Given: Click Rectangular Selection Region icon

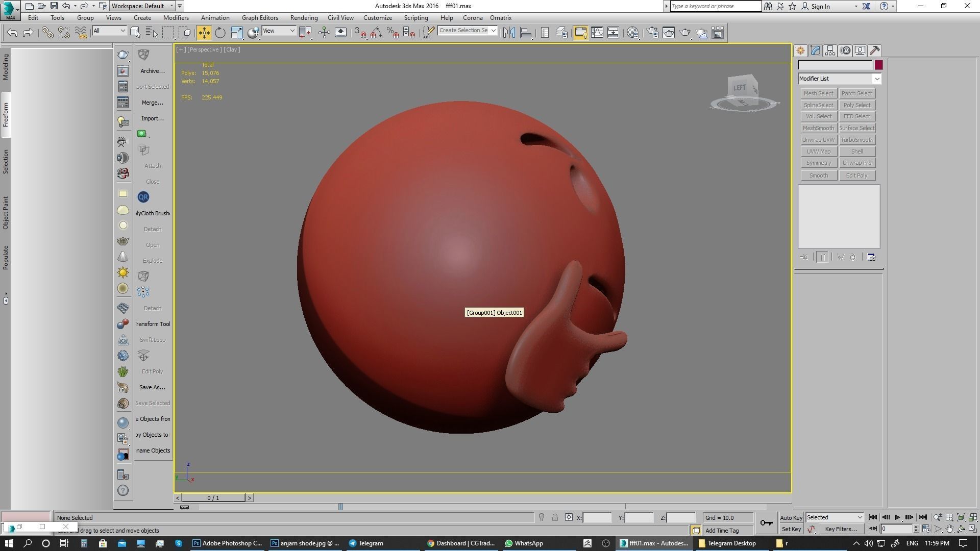Looking at the screenshot, I should [x=168, y=33].
